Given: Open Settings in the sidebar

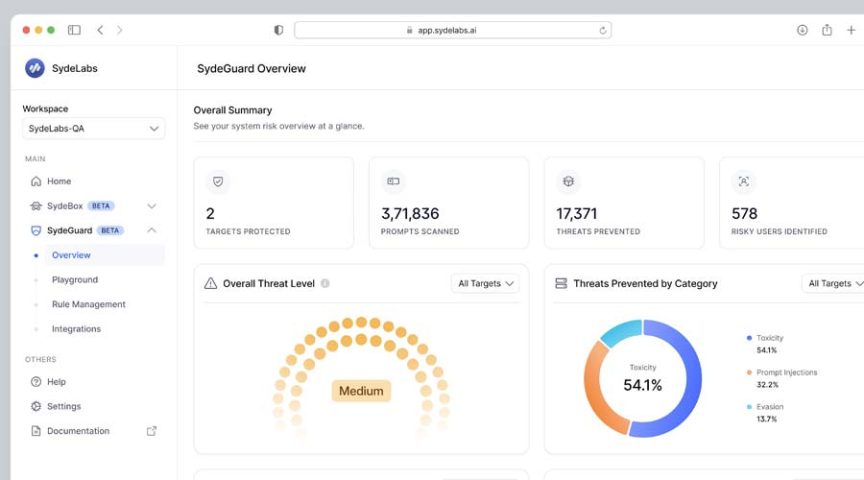Looking at the screenshot, I should click(64, 406).
